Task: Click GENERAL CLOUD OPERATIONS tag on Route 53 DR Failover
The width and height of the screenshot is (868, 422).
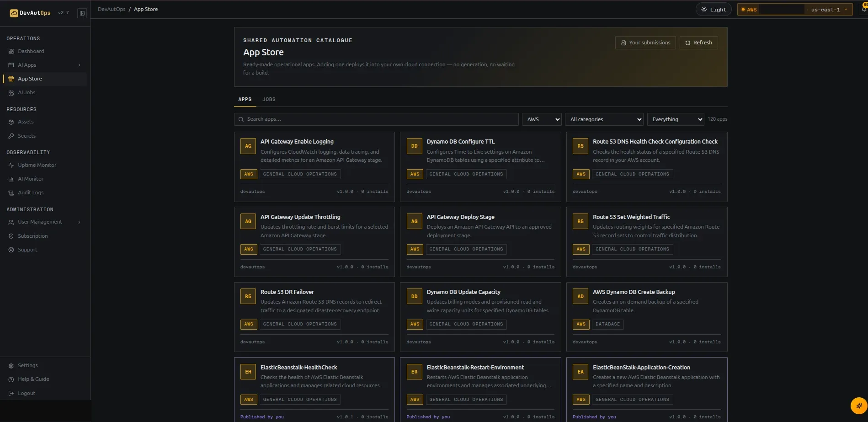Action: (x=300, y=324)
